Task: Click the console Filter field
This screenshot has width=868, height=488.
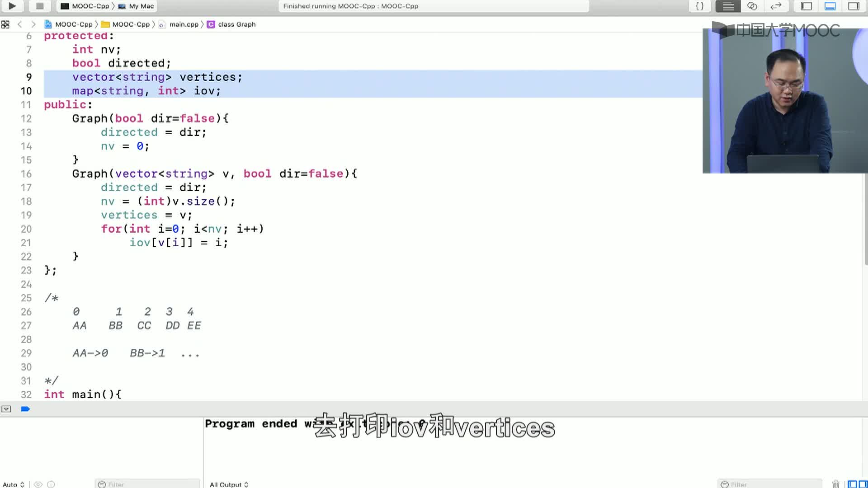Action: tap(769, 484)
